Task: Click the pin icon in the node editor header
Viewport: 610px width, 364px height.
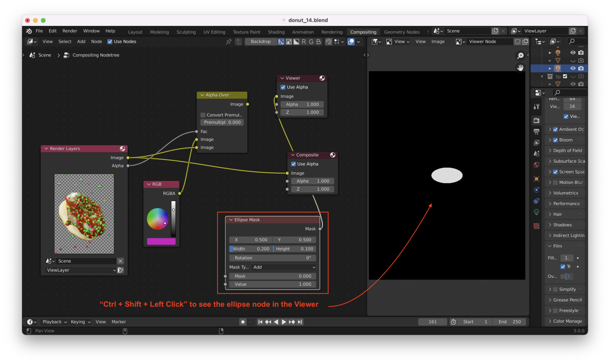Action: (229, 41)
